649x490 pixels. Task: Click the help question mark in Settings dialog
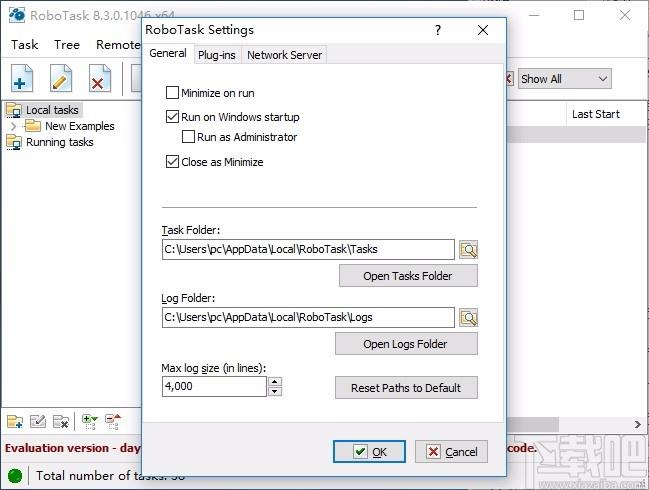click(x=438, y=30)
